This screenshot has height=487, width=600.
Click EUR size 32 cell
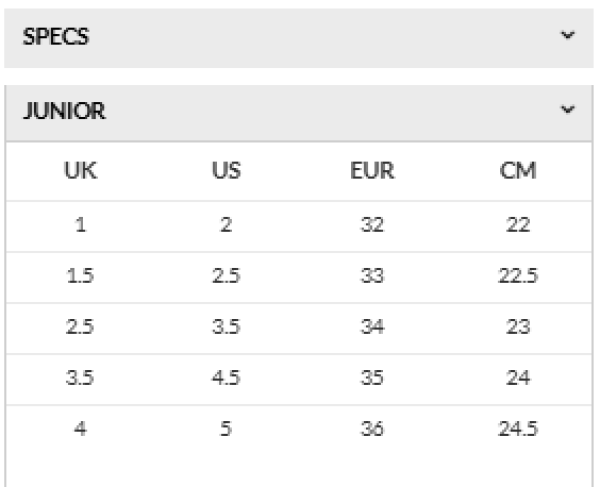pyautogui.click(x=372, y=225)
